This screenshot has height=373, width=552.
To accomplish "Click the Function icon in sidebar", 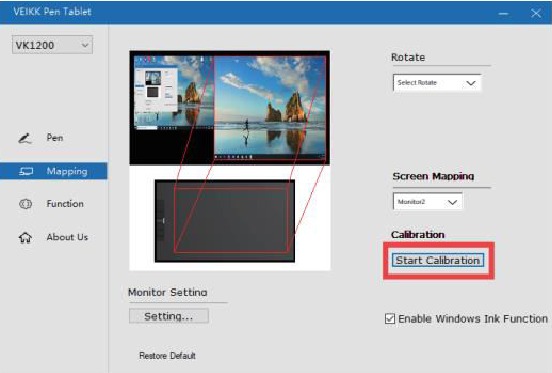I will click(25, 204).
